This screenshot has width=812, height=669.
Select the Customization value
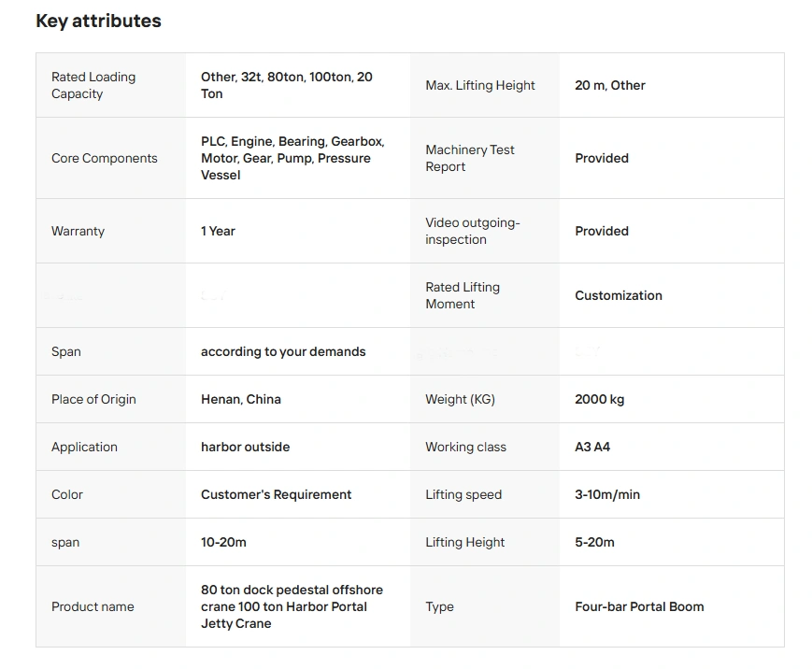(x=619, y=295)
